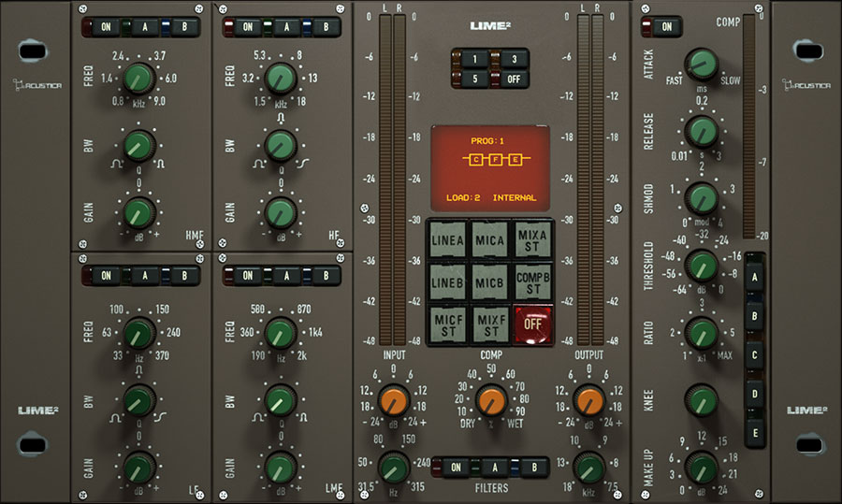Select the MIX F ST preamp
Screen dimensions: 842x504
pyautogui.click(x=489, y=324)
